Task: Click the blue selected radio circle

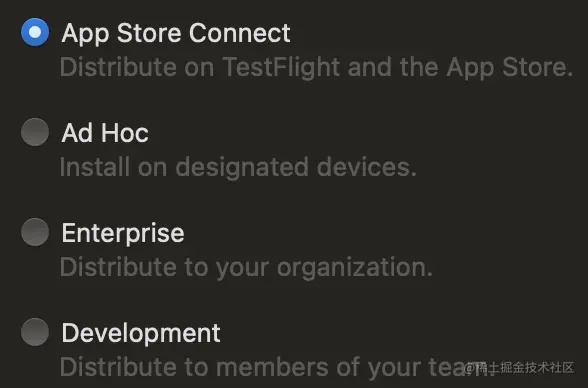Action: [x=35, y=32]
